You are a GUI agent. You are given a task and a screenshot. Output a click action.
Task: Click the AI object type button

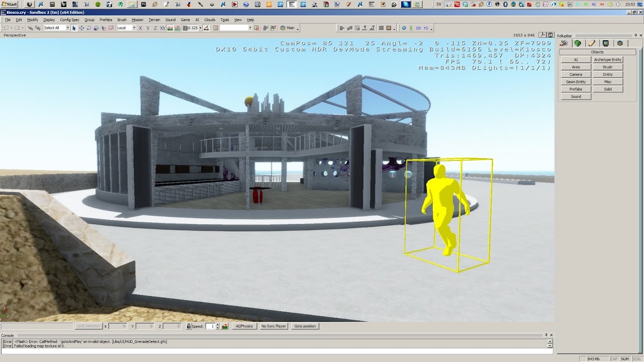(576, 60)
